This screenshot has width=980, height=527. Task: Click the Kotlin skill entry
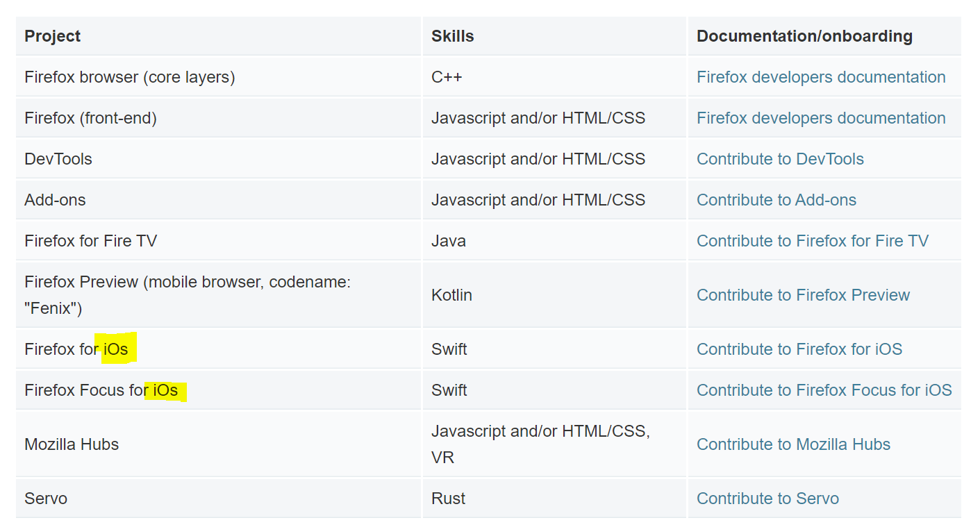pyautogui.click(x=451, y=295)
